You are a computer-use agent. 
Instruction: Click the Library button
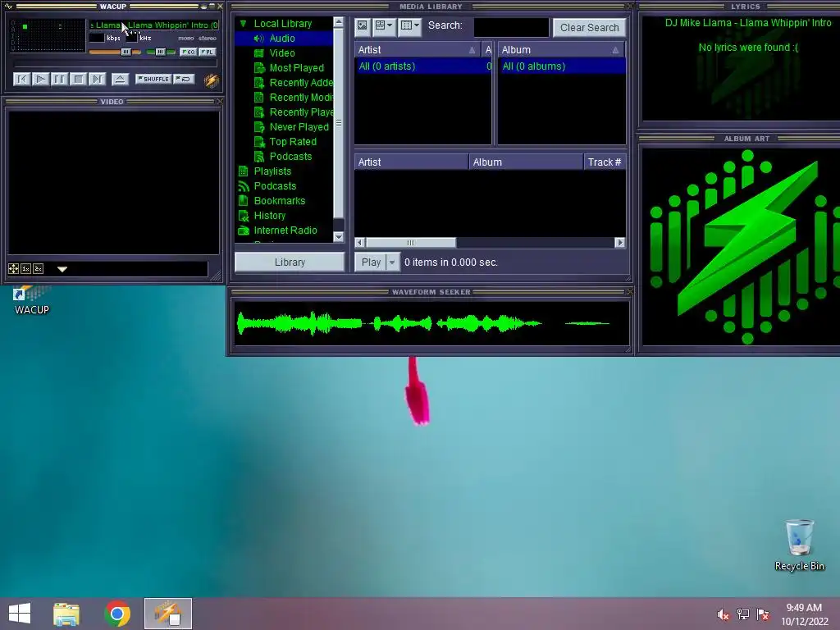290,262
